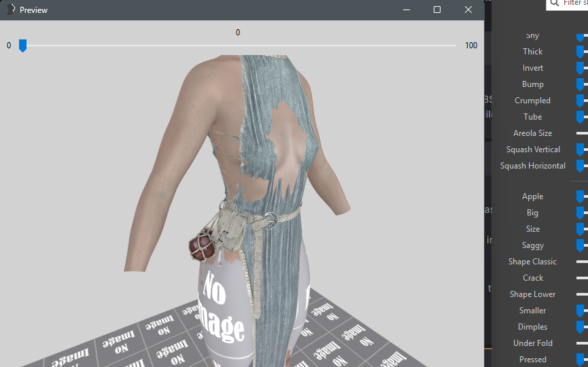Image resolution: width=588 pixels, height=367 pixels.
Task: Click the Invert slider handle
Action: tap(580, 68)
